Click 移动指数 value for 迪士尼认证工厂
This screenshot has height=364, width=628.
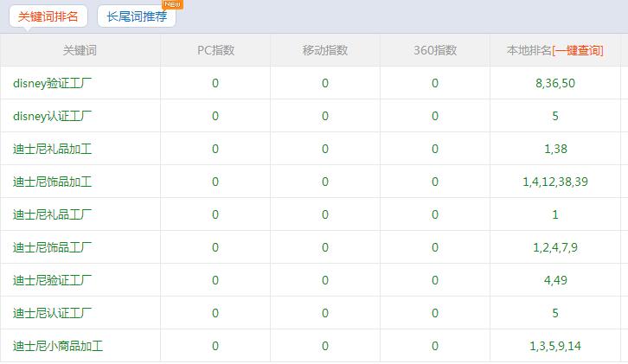(325, 313)
